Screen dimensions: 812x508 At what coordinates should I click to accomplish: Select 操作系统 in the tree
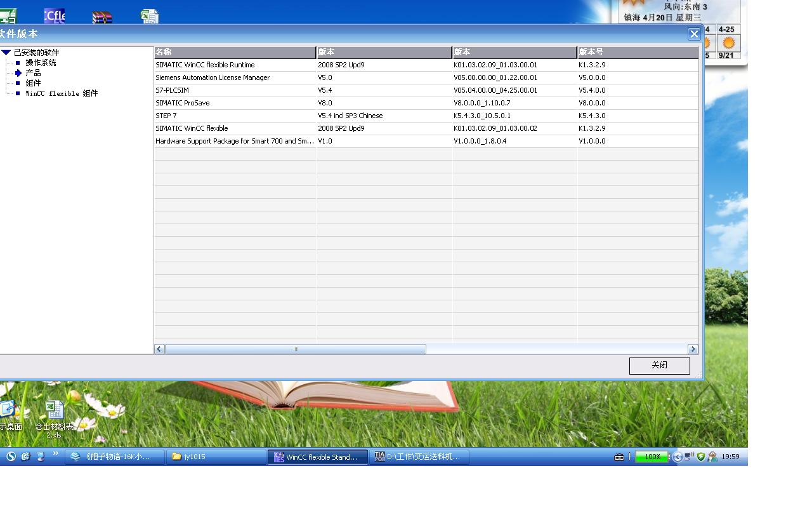[41, 63]
